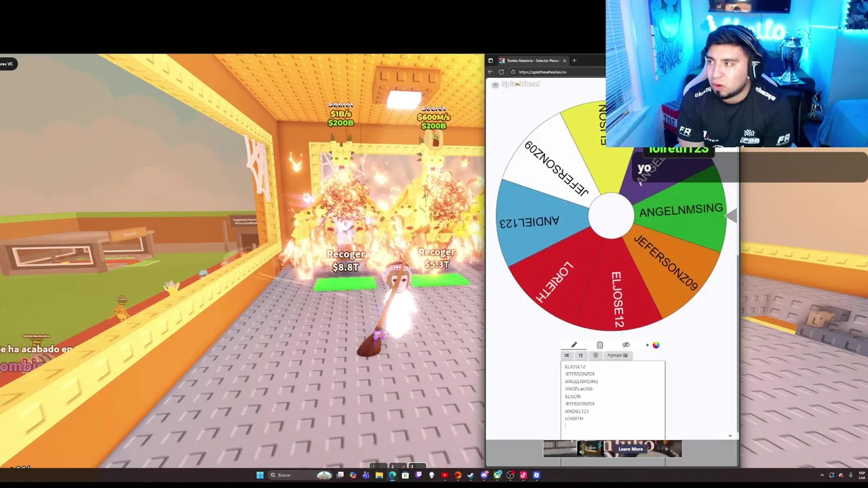Image resolution: width=868 pixels, height=488 pixels.
Task: Click the ELISON entry in the list
Action: [572, 396]
